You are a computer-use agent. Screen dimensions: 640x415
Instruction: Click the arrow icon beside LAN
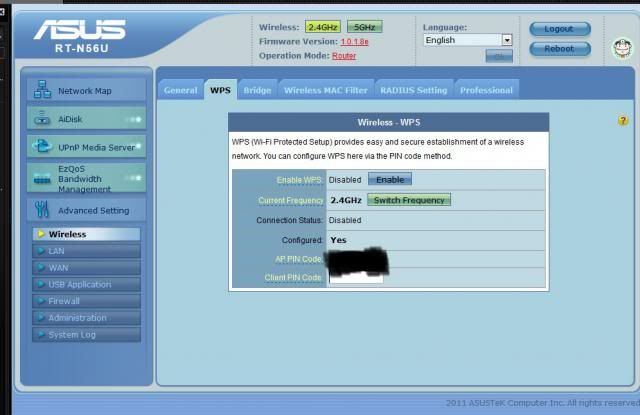tap(41, 251)
